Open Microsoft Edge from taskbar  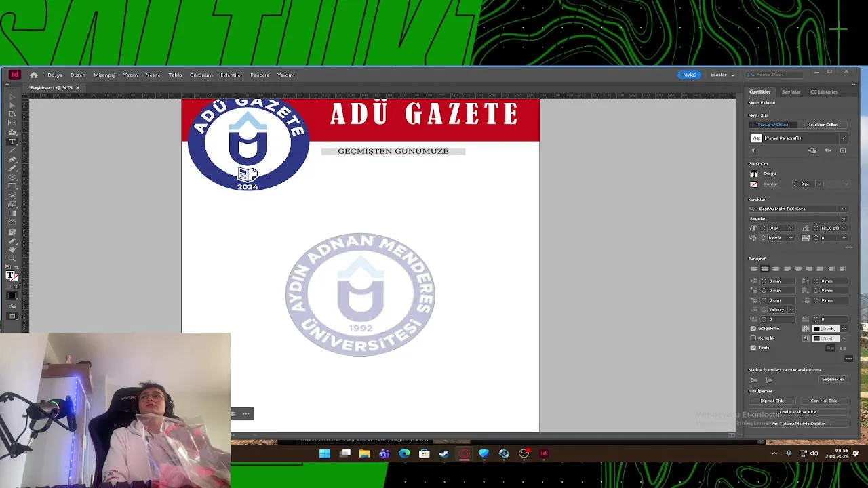pos(404,453)
